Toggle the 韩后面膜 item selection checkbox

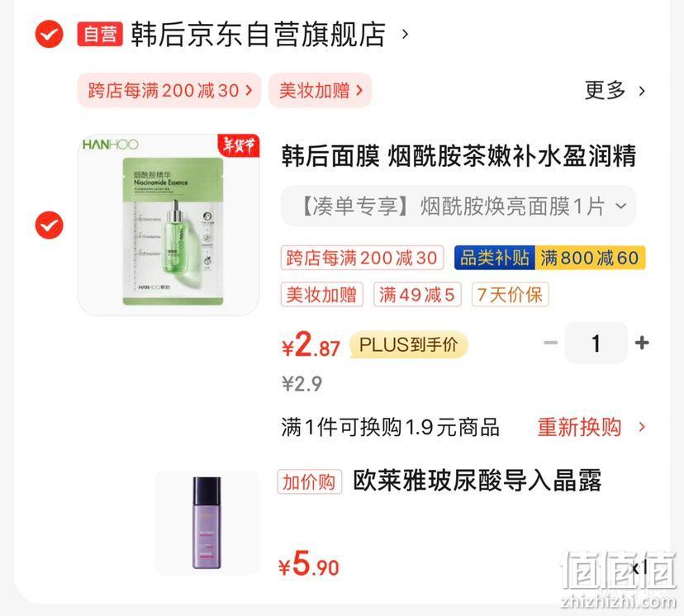tap(49, 225)
